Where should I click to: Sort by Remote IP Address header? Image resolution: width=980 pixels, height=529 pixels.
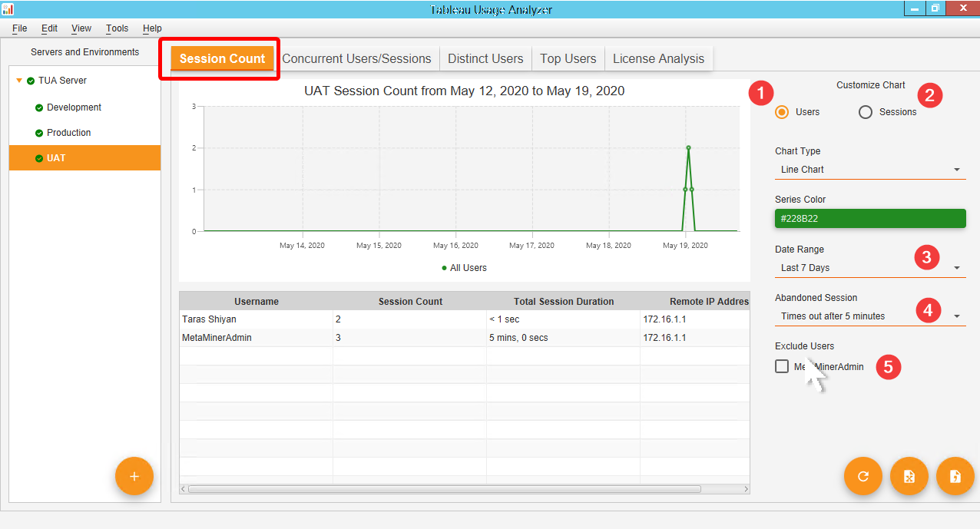click(695, 302)
